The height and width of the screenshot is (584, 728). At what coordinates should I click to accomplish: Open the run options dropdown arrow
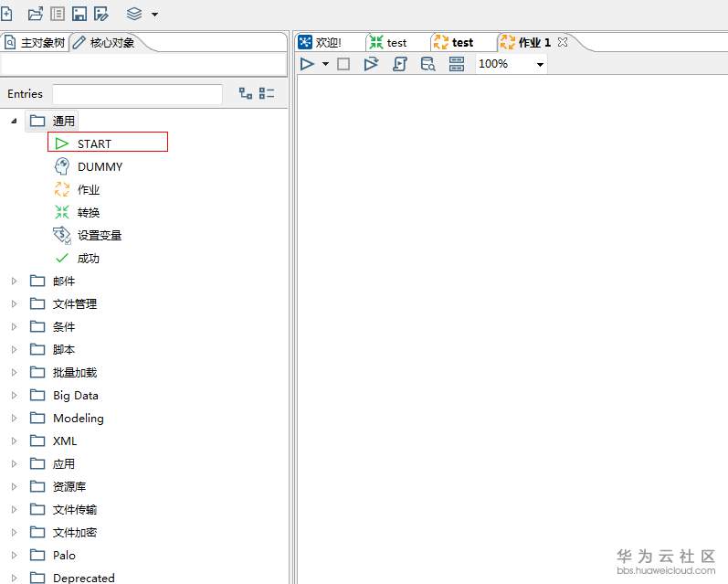(x=325, y=64)
